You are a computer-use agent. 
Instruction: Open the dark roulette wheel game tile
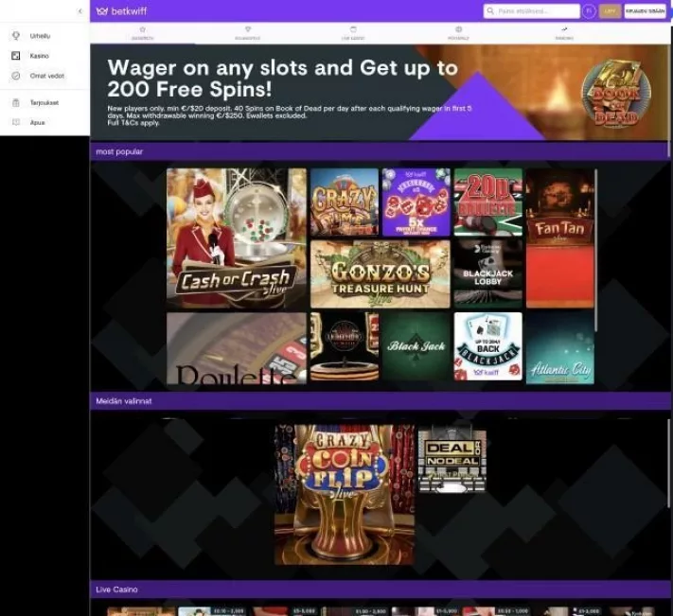click(x=345, y=346)
